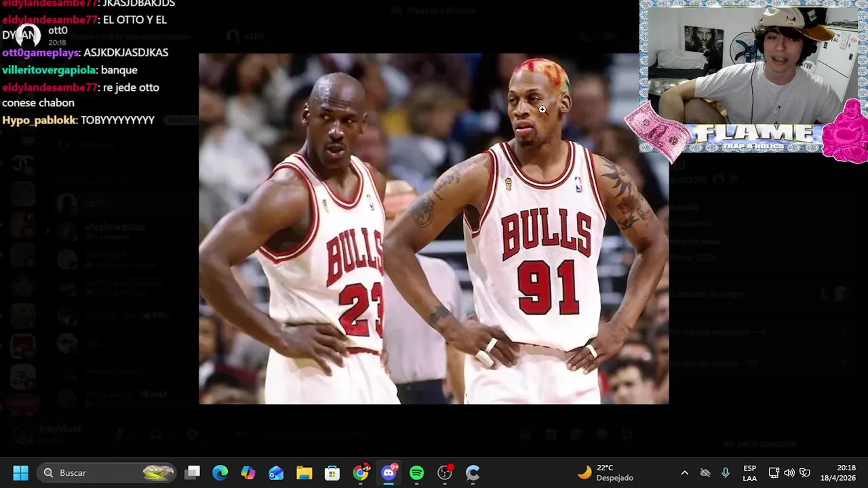Click the microphone tray icon
868x488 pixels.
(726, 472)
